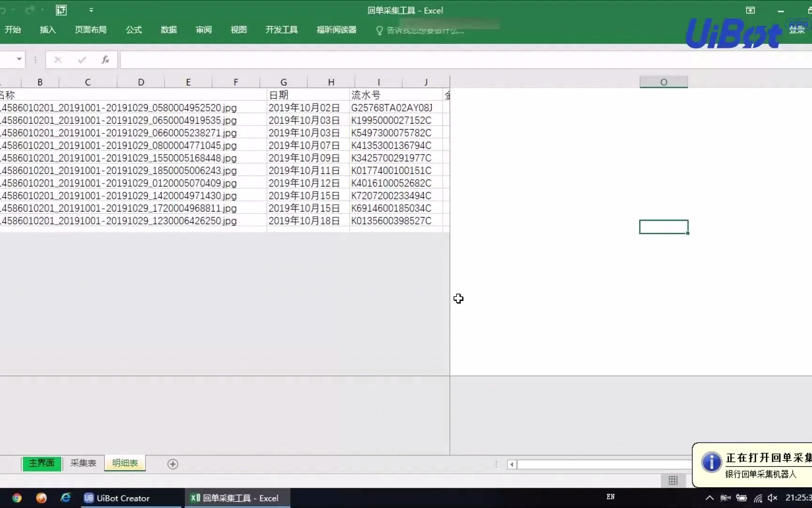Switch to the 主界面 sheet tab

(x=41, y=463)
